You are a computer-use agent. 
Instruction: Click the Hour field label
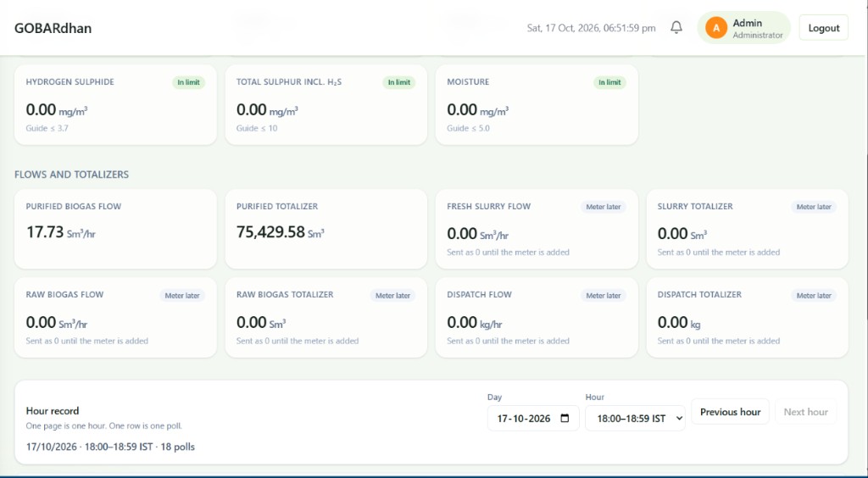594,397
